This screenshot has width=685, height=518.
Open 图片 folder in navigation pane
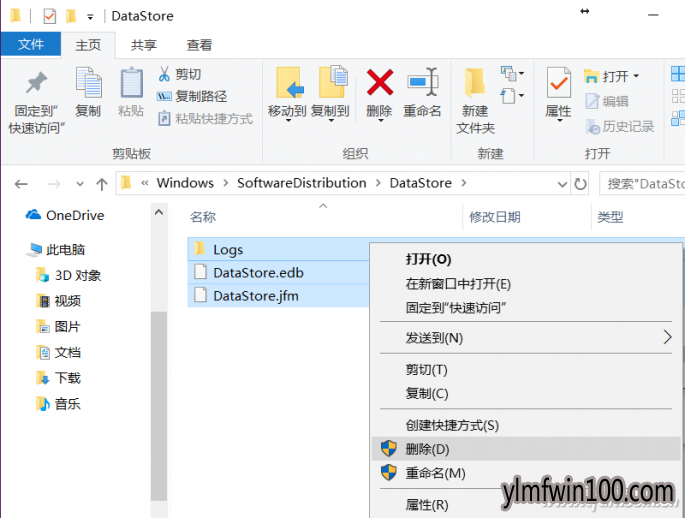coord(58,327)
